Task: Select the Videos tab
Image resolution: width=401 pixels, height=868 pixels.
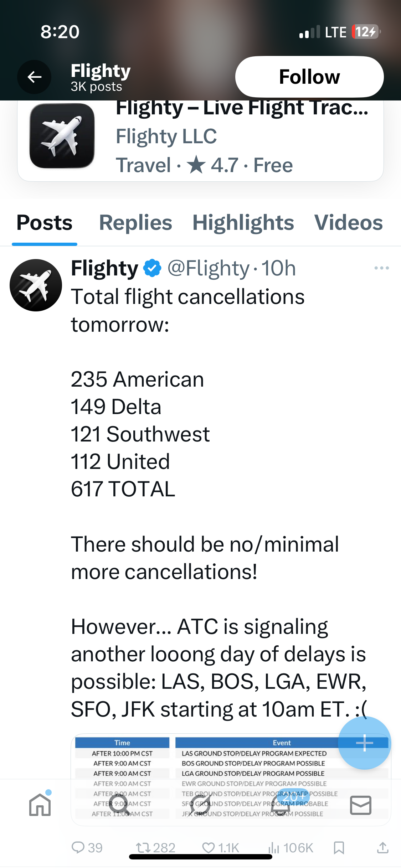Action: click(348, 223)
